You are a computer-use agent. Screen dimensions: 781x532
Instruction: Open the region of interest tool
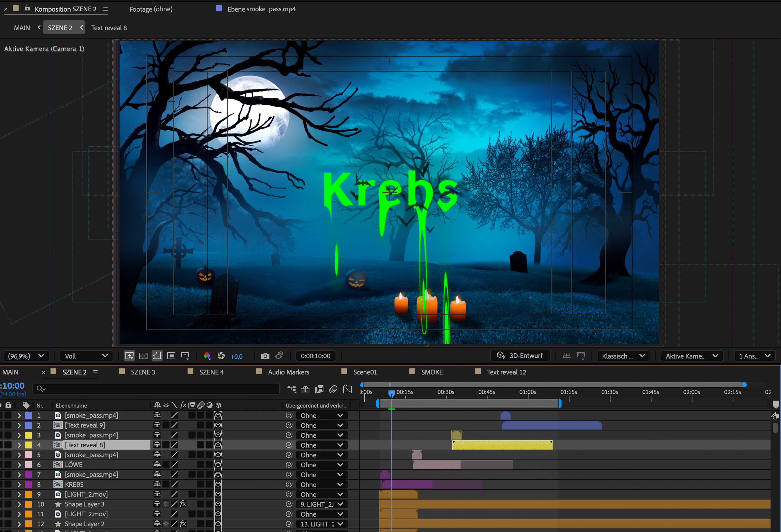coord(185,356)
